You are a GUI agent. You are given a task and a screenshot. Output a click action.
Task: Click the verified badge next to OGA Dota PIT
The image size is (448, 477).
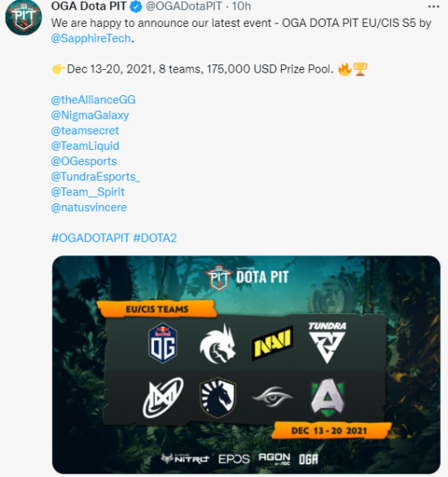pos(136,7)
